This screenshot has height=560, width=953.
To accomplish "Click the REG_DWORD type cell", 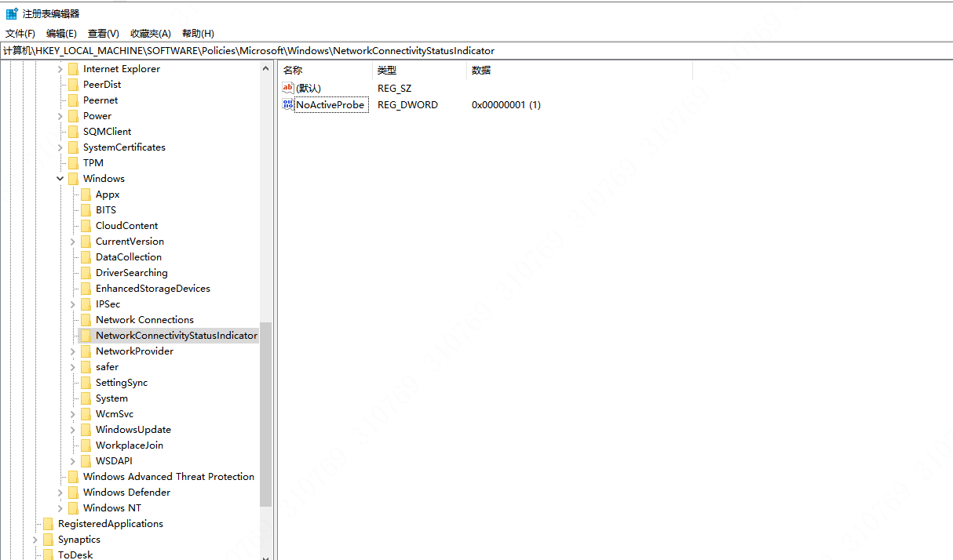I will point(407,105).
